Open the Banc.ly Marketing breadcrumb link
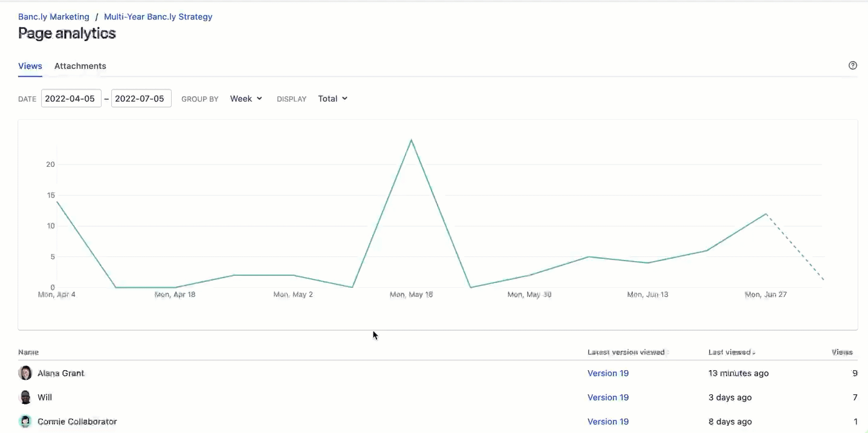 pos(53,16)
